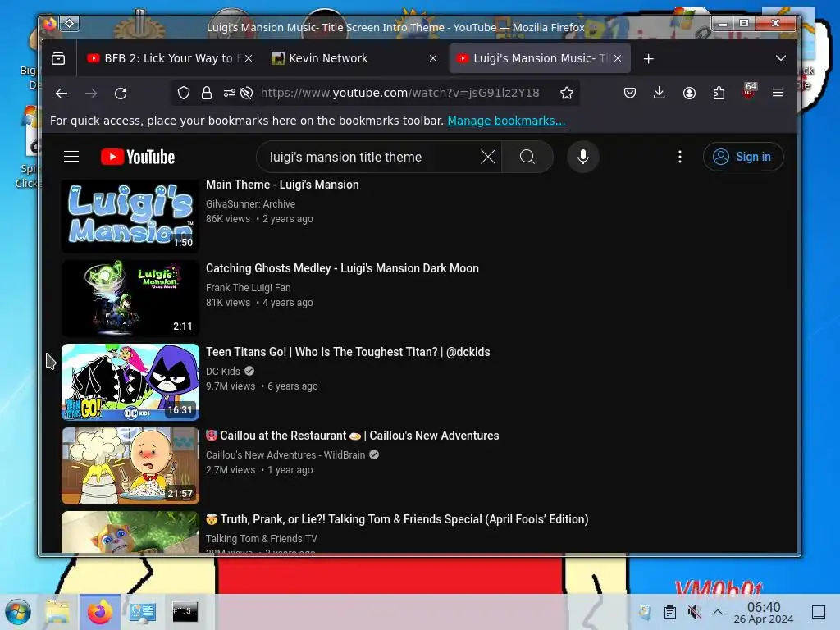Open the site permissions icon in address bar
The width and height of the screenshot is (840, 630).
pyautogui.click(x=230, y=94)
